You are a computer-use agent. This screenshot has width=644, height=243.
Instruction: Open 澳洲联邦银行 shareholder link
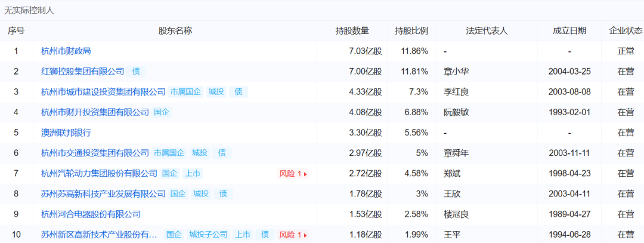[66, 133]
